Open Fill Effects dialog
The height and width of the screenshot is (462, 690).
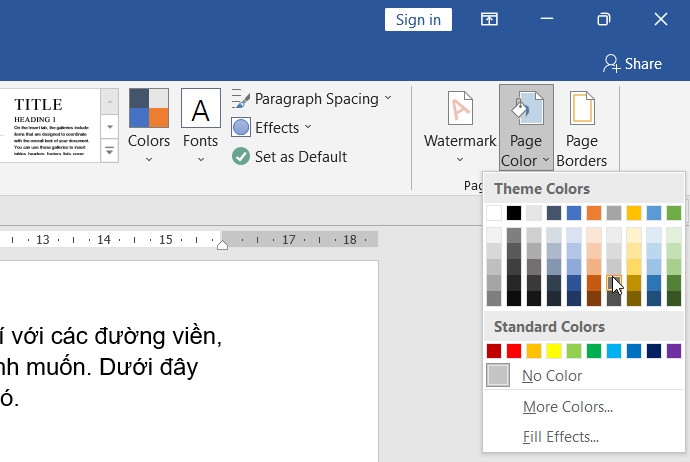[x=561, y=437]
